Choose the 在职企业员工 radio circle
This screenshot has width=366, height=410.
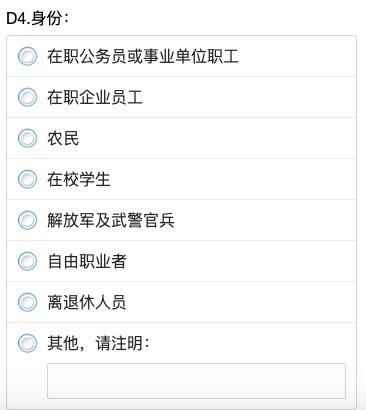(27, 97)
